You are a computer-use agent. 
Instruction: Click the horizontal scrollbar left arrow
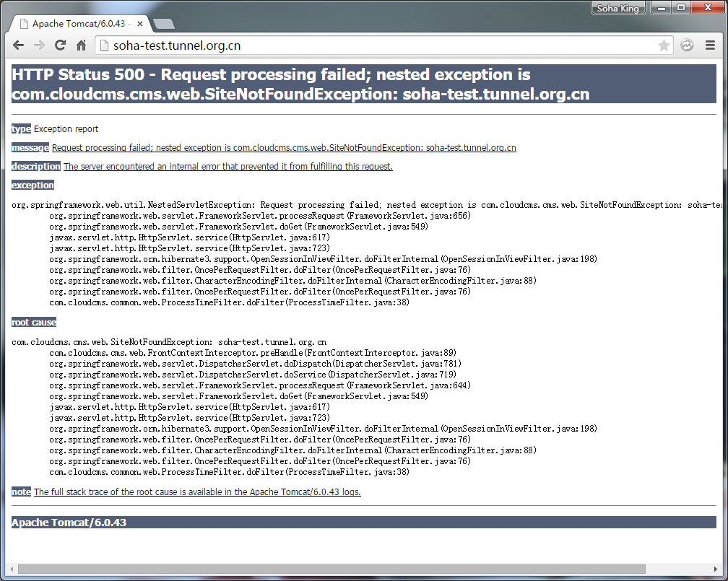click(12, 569)
